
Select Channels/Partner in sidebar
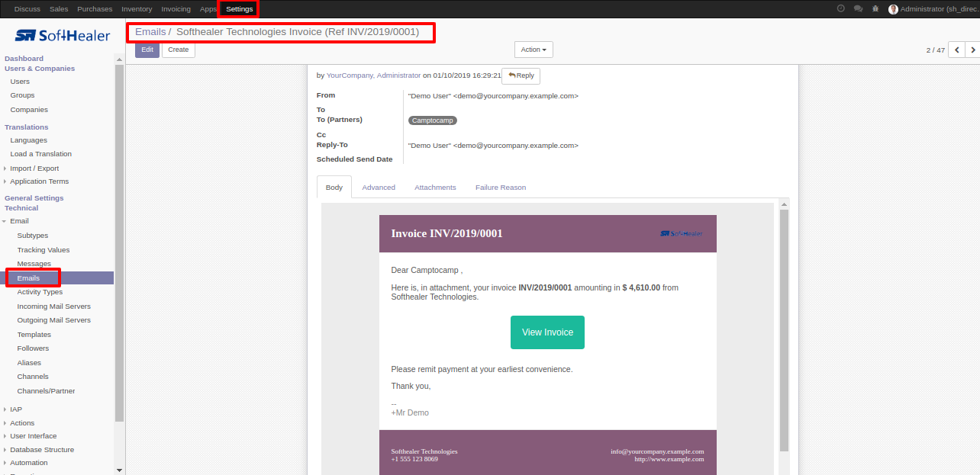tap(47, 391)
